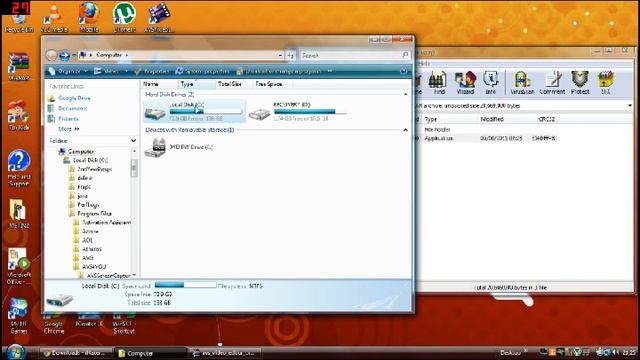Screen dimensions: 640x360
Task: Click the Search field in Explorer
Action: click(355, 55)
